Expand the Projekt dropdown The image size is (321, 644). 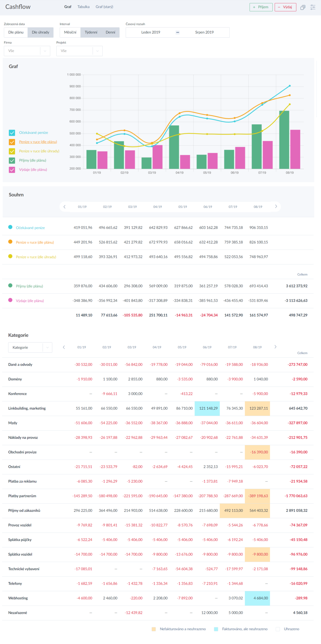79,51
